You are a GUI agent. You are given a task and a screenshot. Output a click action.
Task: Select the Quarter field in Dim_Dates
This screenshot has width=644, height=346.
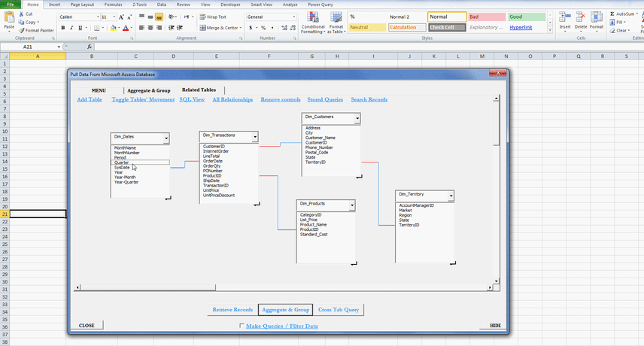point(140,162)
